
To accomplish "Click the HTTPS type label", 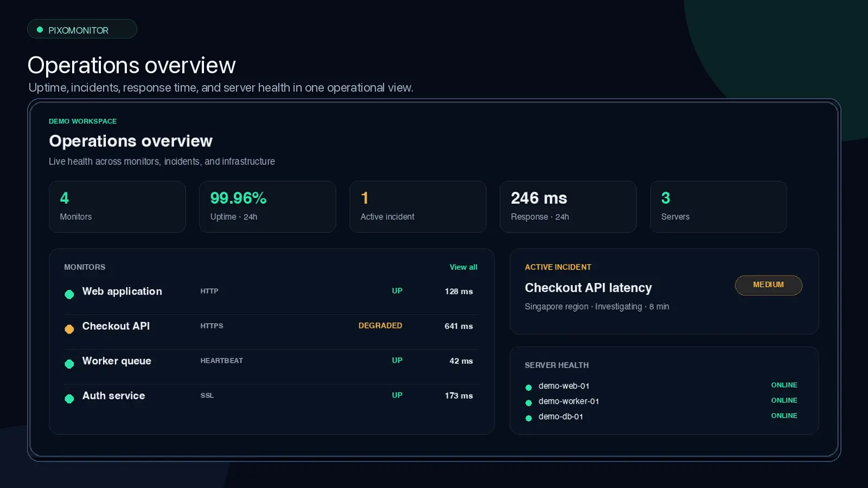I will tap(212, 326).
